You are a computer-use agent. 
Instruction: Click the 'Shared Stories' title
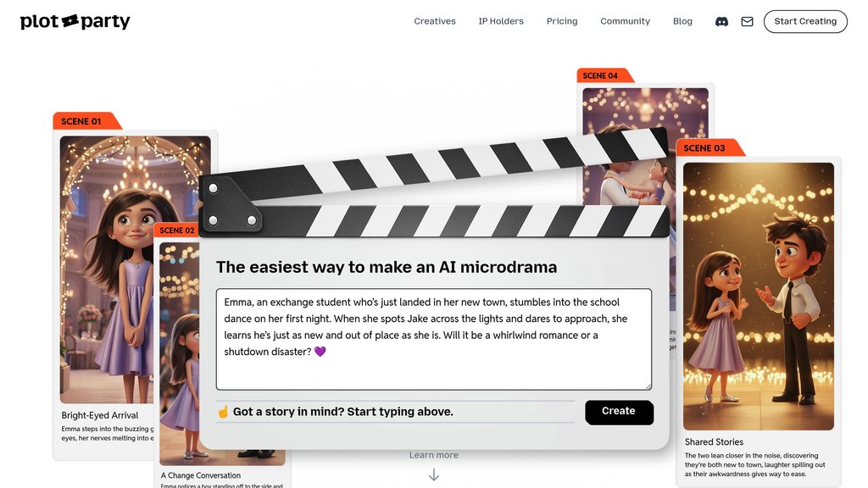[714, 441]
